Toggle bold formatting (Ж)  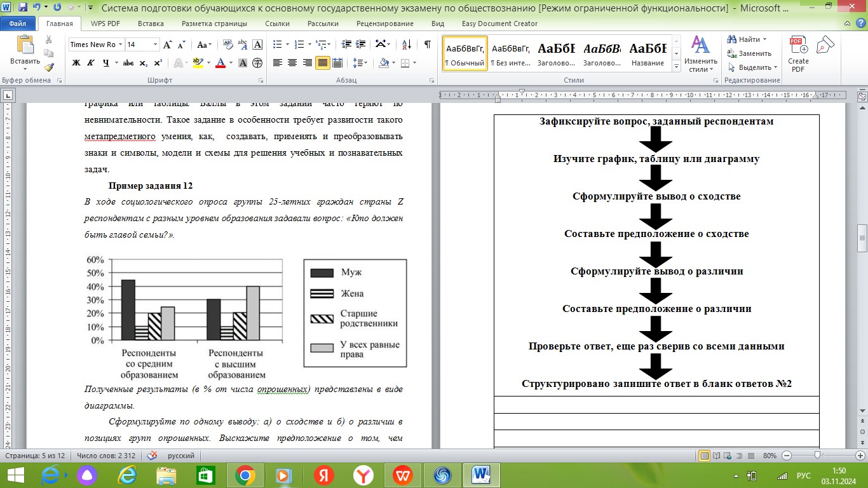pyautogui.click(x=76, y=63)
